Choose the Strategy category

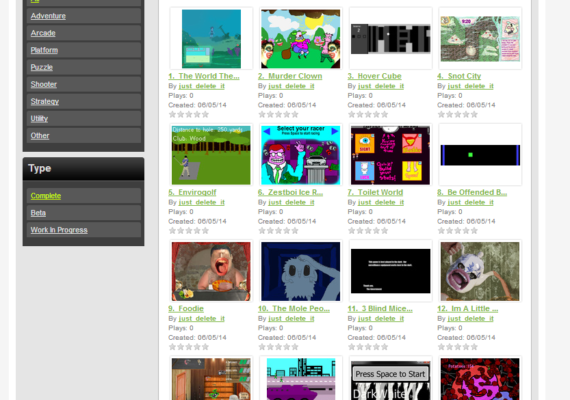44,101
